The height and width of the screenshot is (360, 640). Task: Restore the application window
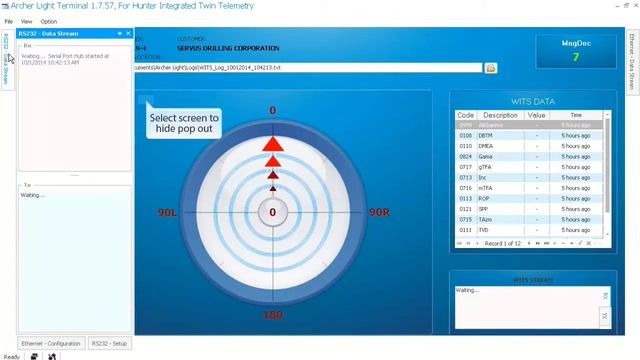(626, 5)
